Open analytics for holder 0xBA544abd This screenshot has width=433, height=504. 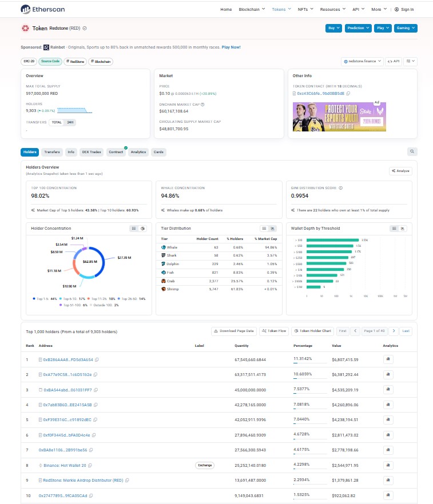coord(388,390)
